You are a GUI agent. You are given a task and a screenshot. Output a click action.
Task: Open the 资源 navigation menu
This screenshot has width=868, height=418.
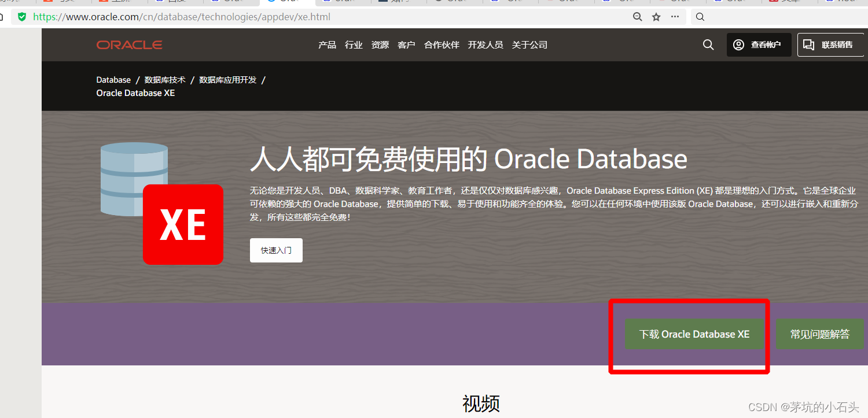click(380, 45)
